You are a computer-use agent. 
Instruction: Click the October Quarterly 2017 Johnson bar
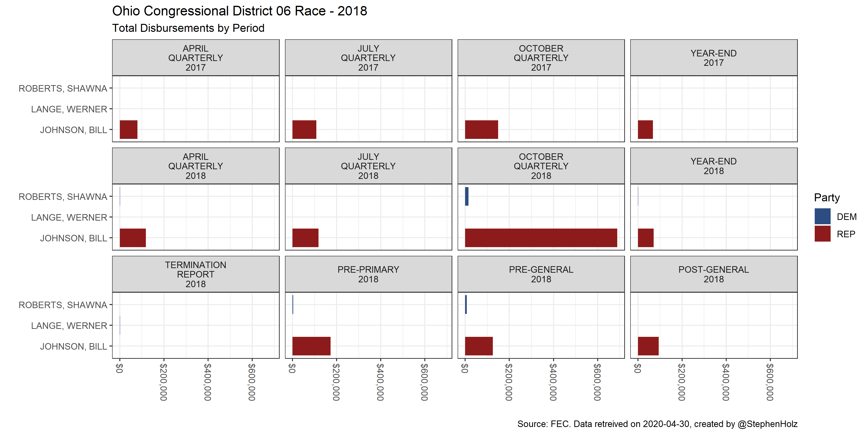coord(481,130)
